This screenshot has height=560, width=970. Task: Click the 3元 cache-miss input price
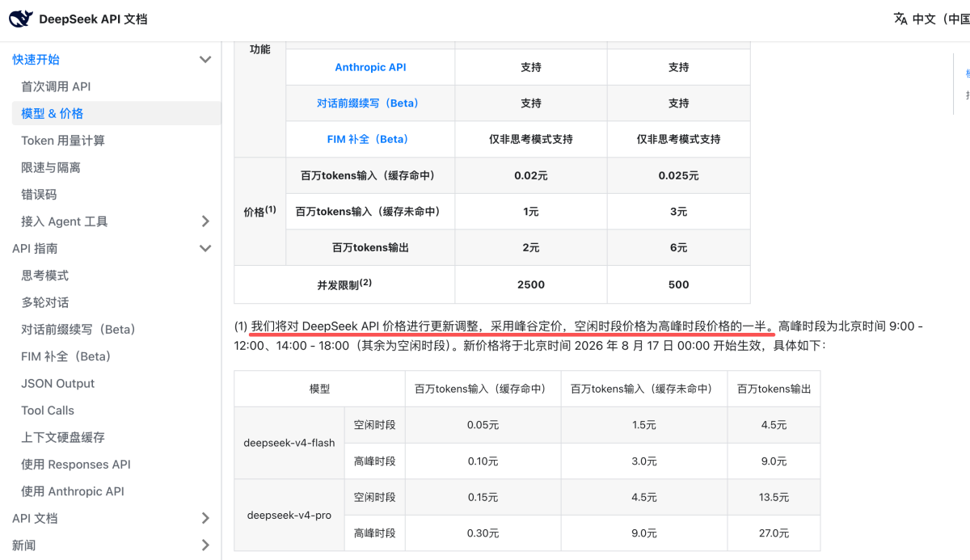tap(679, 212)
